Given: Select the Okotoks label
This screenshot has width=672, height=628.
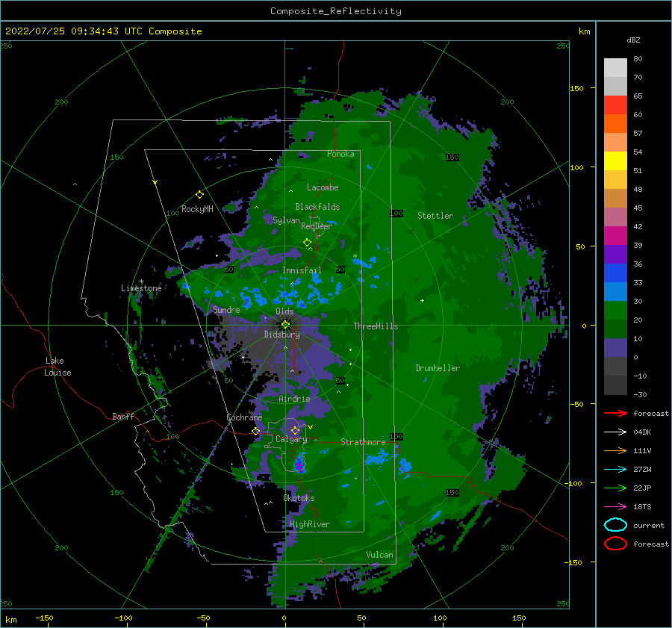Looking at the screenshot, I should (299, 498).
